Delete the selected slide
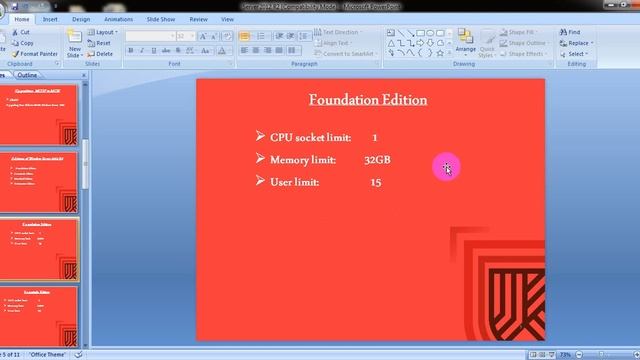Screen dimensions: 640x360 [100, 53]
